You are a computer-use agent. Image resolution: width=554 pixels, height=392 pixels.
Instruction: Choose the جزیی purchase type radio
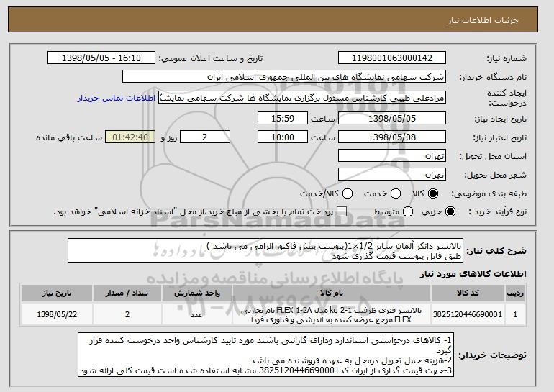[450, 211]
